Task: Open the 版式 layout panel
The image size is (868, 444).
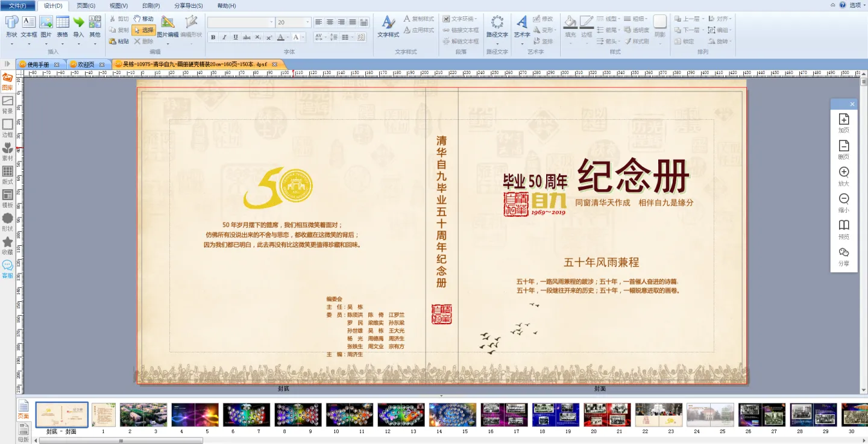Action: 7,175
